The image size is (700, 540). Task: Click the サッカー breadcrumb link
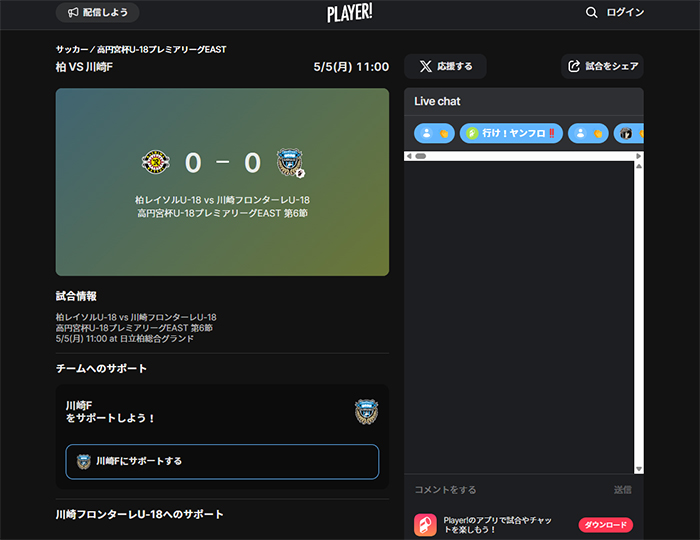click(72, 50)
